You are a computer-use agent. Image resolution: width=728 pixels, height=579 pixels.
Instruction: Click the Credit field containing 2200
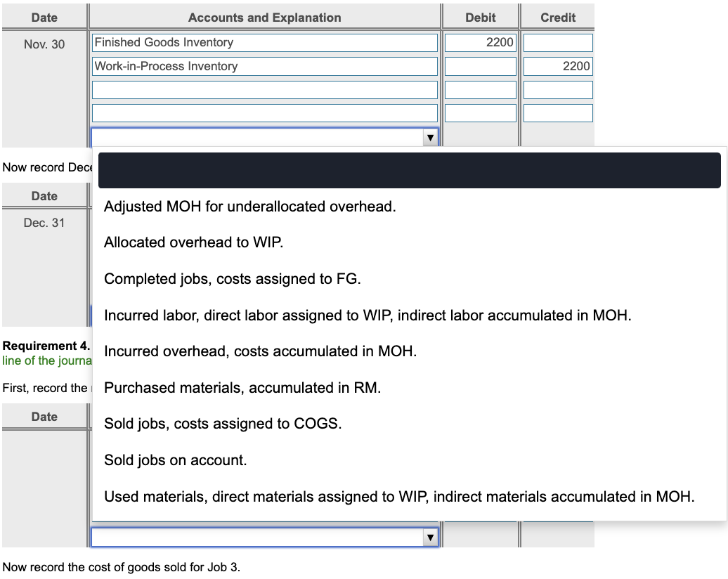[x=557, y=65]
